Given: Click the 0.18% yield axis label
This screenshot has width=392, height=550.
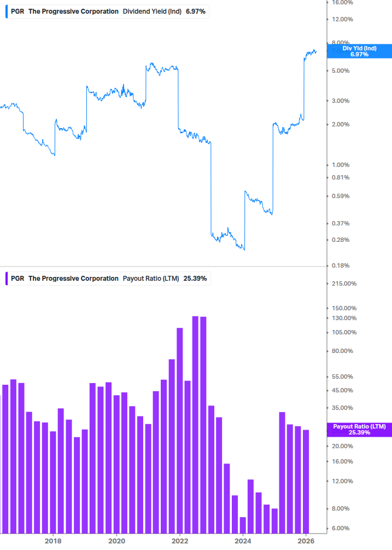Looking at the screenshot, I should (341, 265).
